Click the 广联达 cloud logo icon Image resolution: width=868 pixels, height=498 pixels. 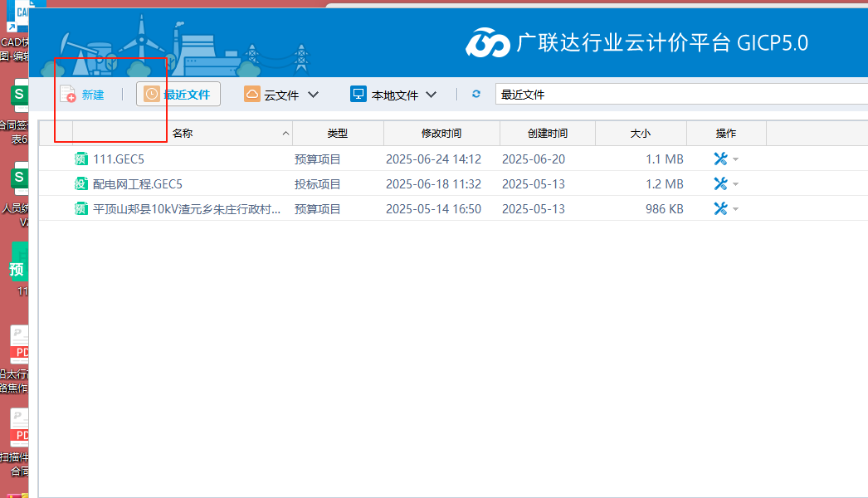488,42
